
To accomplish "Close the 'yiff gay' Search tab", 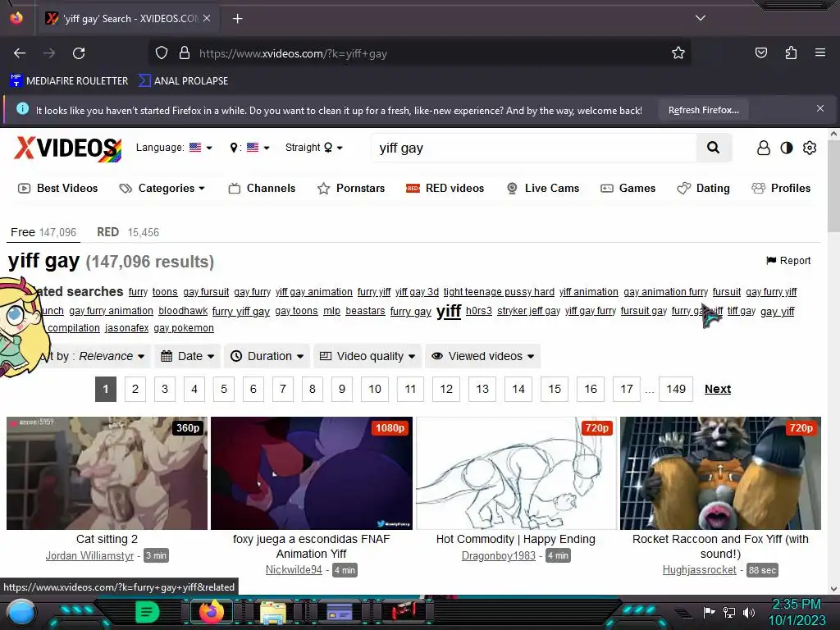I will [x=207, y=18].
